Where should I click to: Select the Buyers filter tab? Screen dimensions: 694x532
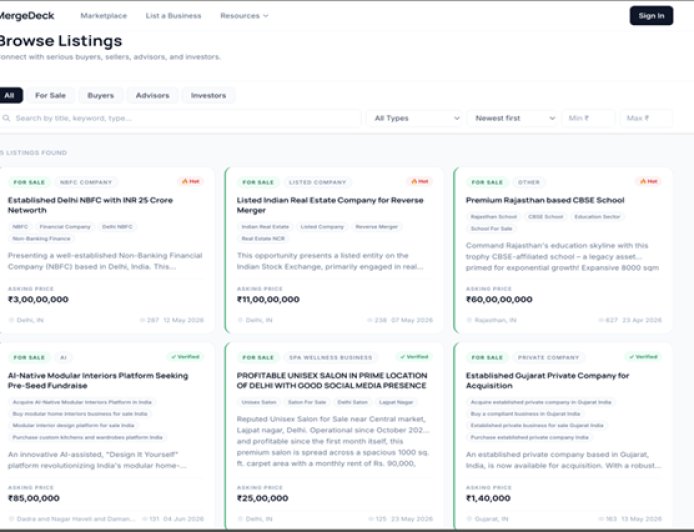[100, 95]
